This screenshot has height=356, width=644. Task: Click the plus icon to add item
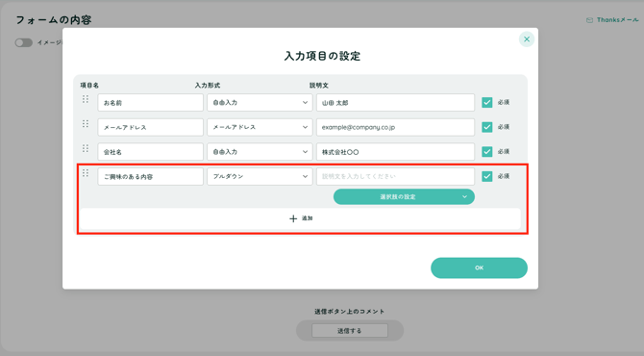pyautogui.click(x=293, y=218)
